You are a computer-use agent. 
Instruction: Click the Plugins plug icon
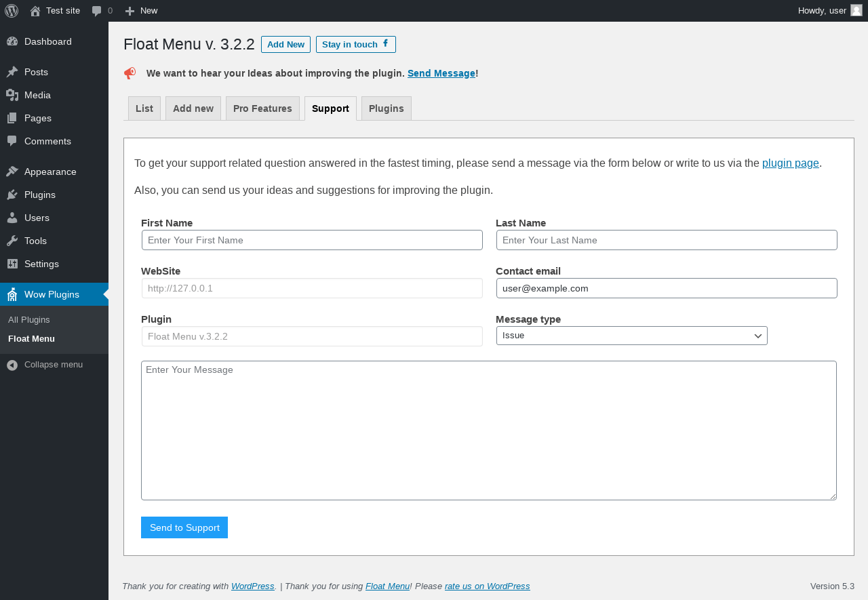[x=12, y=195]
